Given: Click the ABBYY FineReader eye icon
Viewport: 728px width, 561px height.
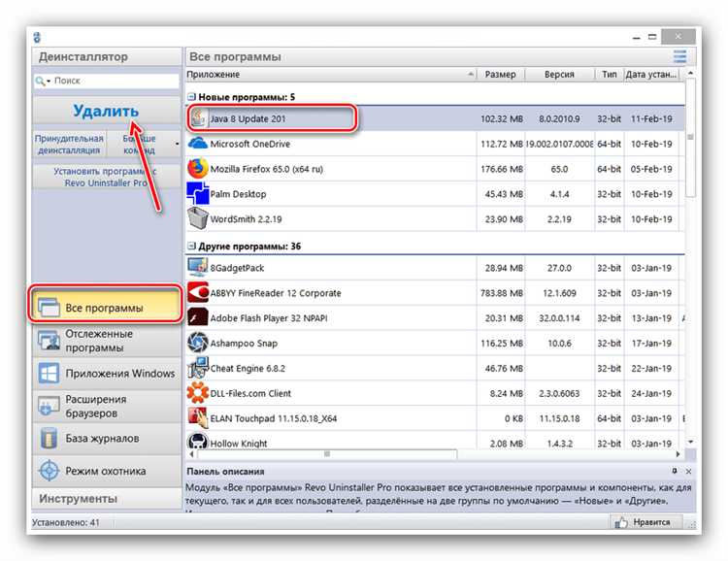Looking at the screenshot, I should [x=198, y=292].
